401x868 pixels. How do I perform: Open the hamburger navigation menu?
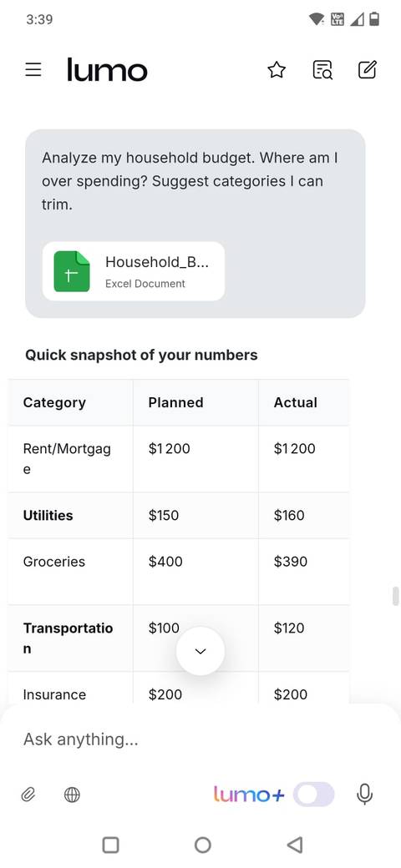33,70
